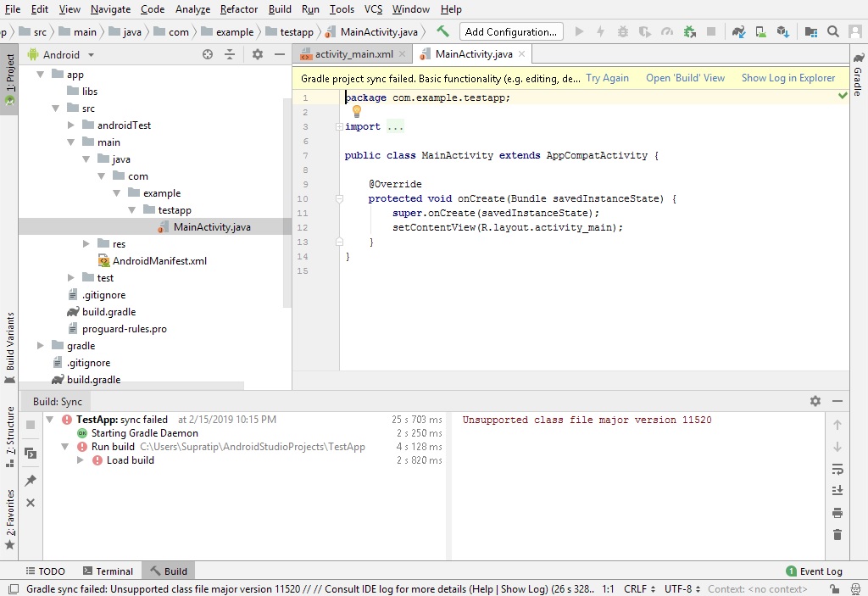Toggle soft-wrap in the build output

(x=837, y=469)
